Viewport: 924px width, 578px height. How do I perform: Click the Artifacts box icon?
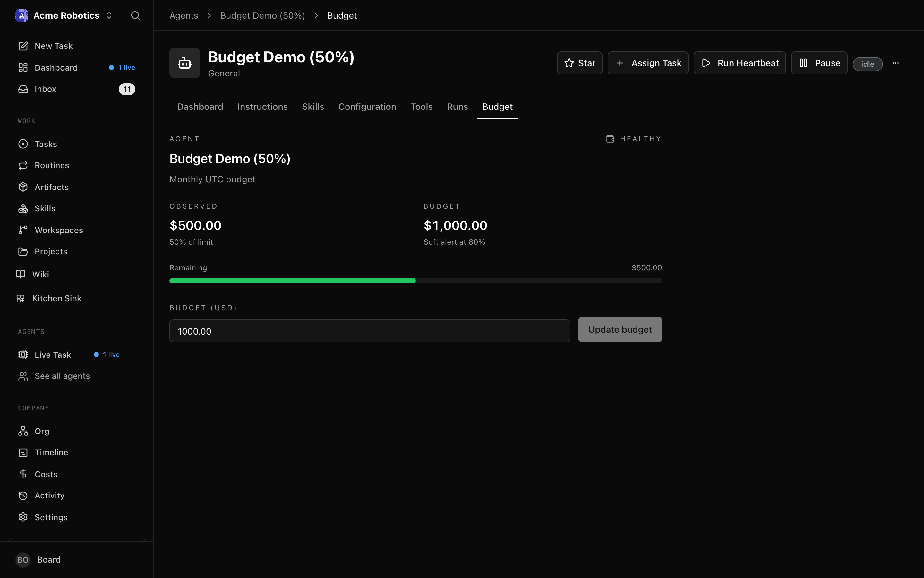point(23,187)
